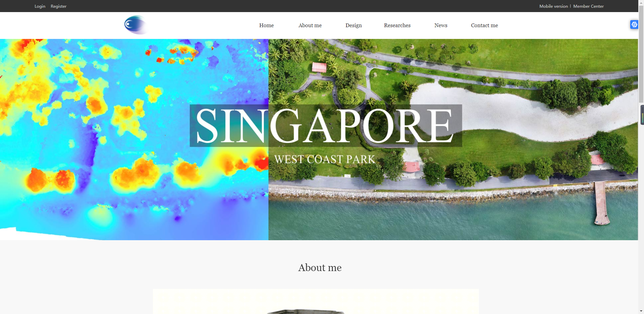
Task: Click the About me section heading
Action: [x=320, y=268]
